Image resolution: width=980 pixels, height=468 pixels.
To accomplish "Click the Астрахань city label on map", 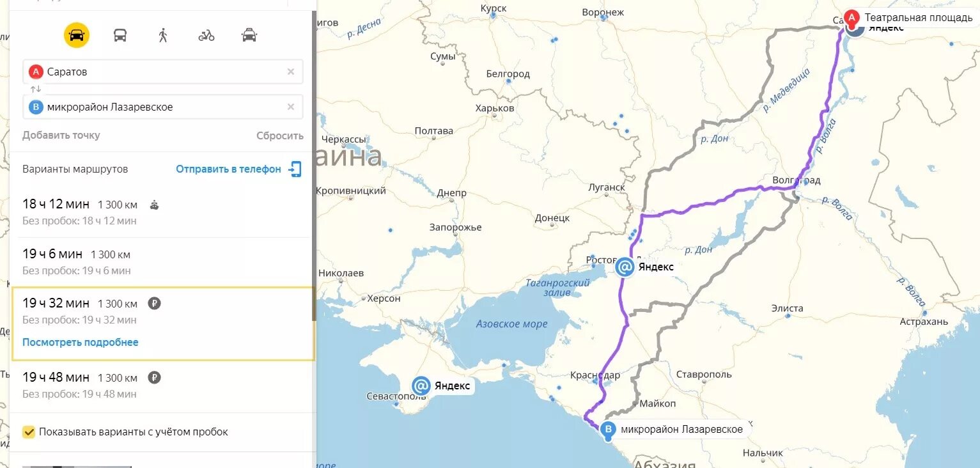I will tap(924, 322).
